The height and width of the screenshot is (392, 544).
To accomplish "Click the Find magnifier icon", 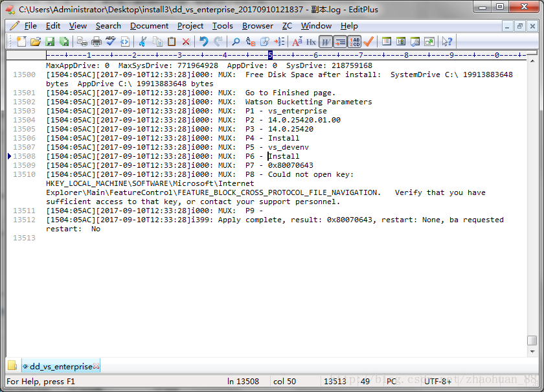I will (x=236, y=41).
